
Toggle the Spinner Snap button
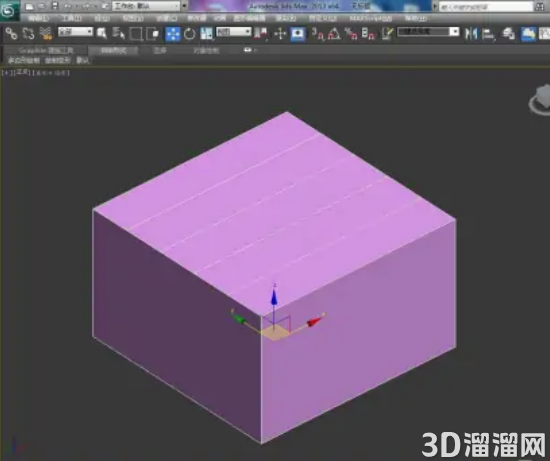pos(368,34)
